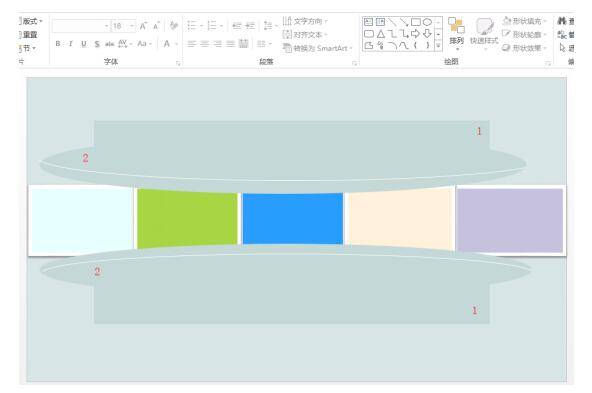Click the numbered list icon
592x393 pixels.
point(212,26)
